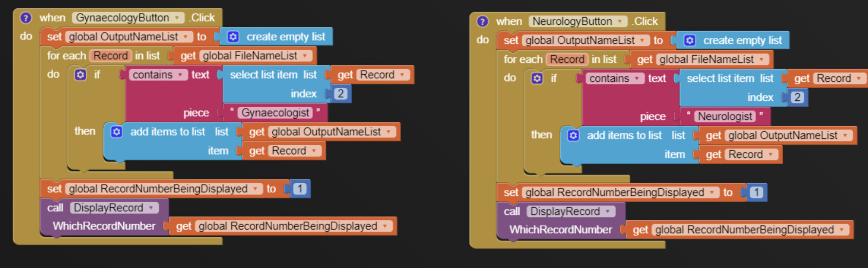Open global FileNameList dropdown in Neurology handler
This screenshot has width=868, height=268.
point(761,59)
